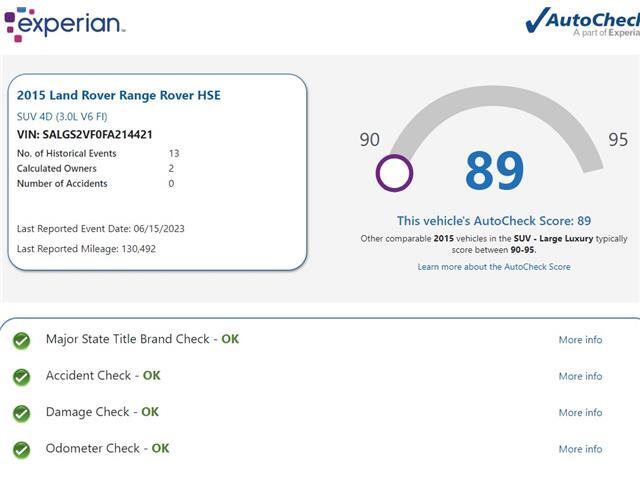
Task: Click the gauge upper bound label 95
Action: [x=618, y=140]
